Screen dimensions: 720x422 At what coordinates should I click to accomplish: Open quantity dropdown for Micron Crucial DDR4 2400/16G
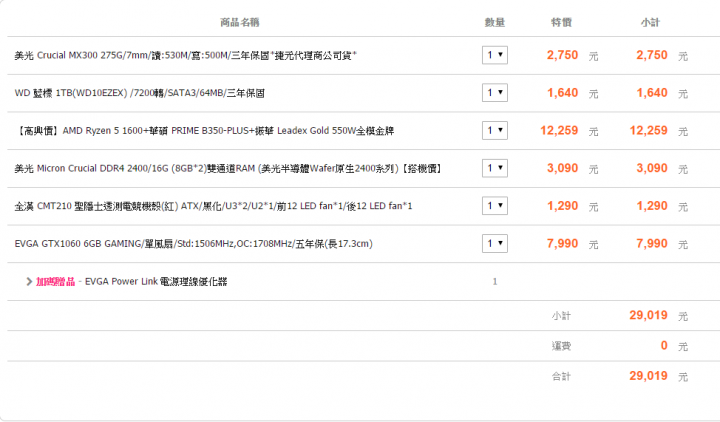(x=495, y=168)
